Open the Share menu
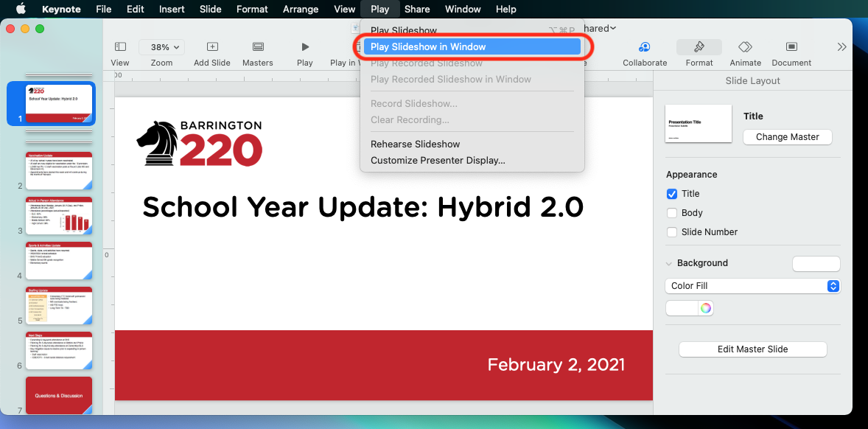 [x=417, y=9]
